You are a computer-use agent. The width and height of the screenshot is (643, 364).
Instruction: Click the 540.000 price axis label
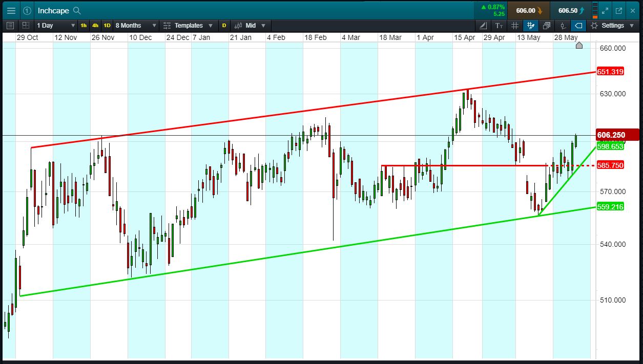[612, 244]
